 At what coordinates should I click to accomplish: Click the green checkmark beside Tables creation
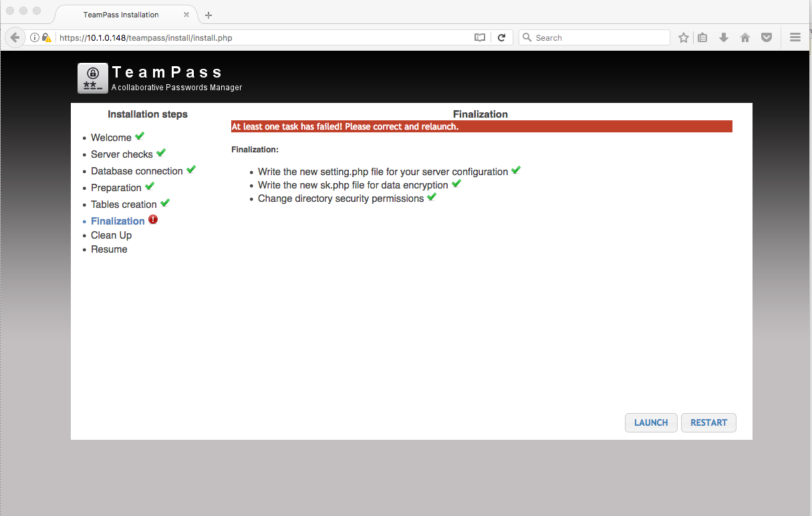[165, 203]
